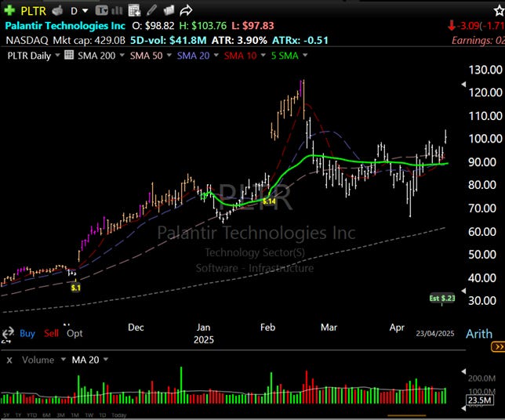
Task: Select the 1W range button
Action: (89, 415)
